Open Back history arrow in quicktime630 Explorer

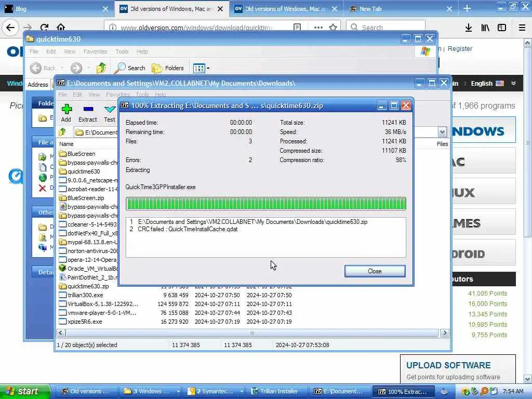[62, 68]
